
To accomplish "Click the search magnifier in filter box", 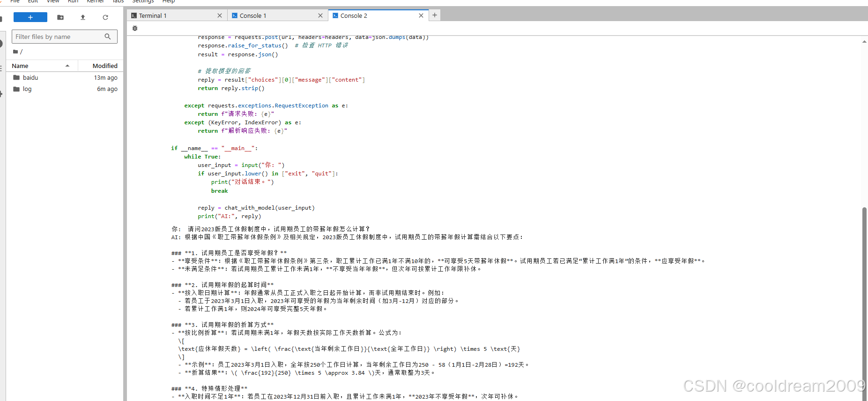I will point(108,37).
